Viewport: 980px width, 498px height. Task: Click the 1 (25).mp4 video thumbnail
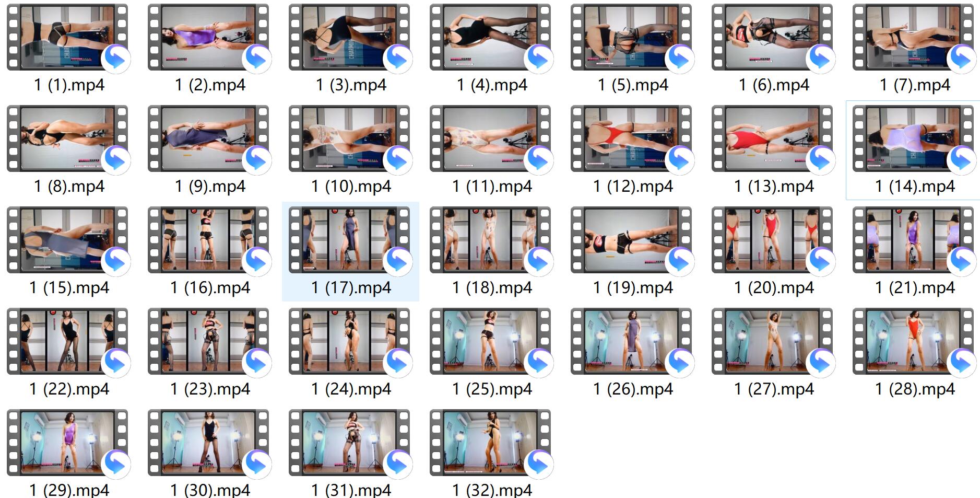pos(490,342)
